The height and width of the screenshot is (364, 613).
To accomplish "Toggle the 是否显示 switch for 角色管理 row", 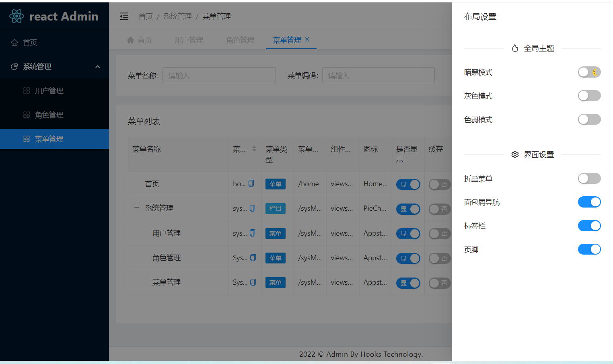I will (408, 258).
